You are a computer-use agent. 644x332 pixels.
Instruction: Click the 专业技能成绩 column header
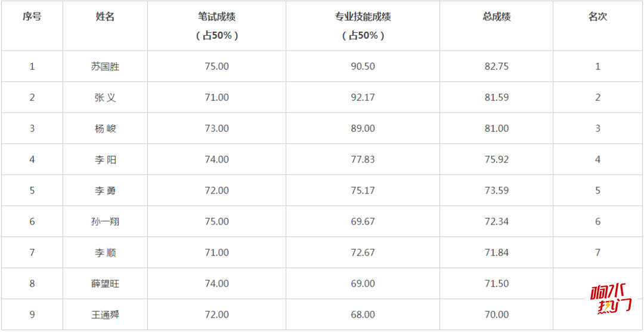(363, 17)
